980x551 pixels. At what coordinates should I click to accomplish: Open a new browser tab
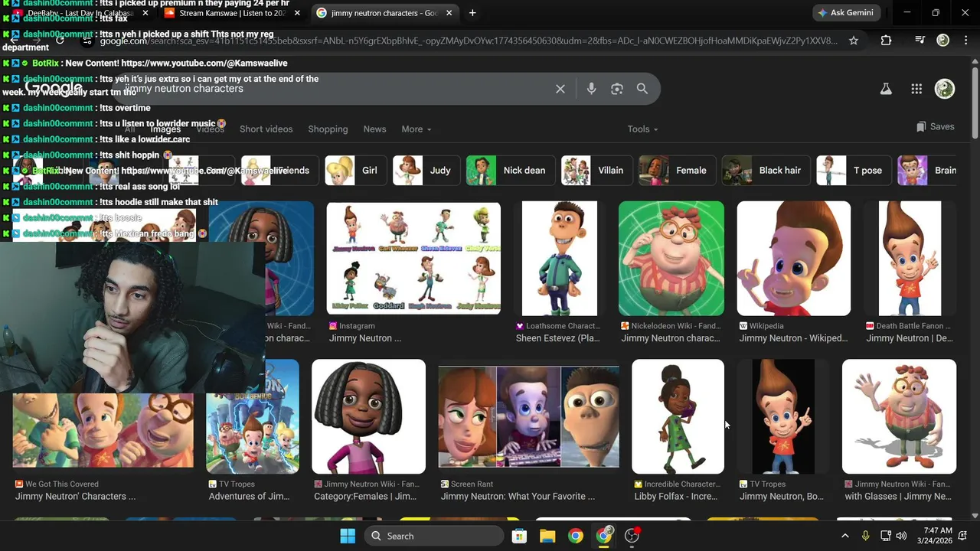(x=472, y=13)
